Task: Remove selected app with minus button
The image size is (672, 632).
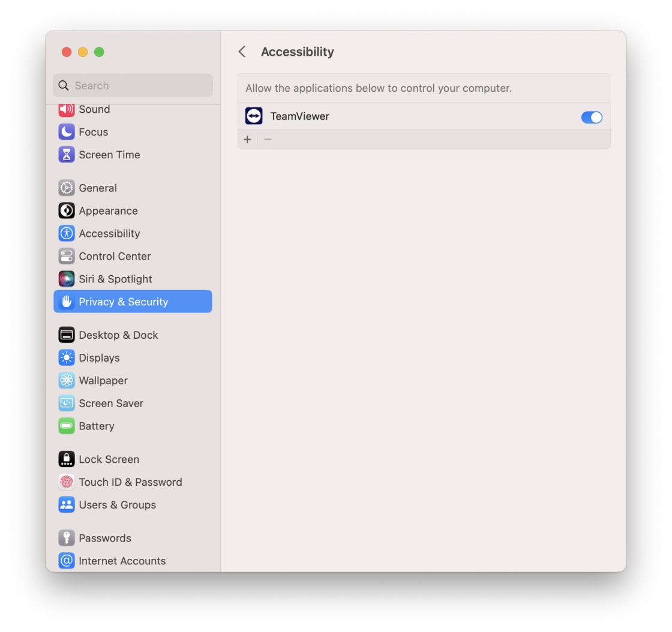Action: (267, 139)
